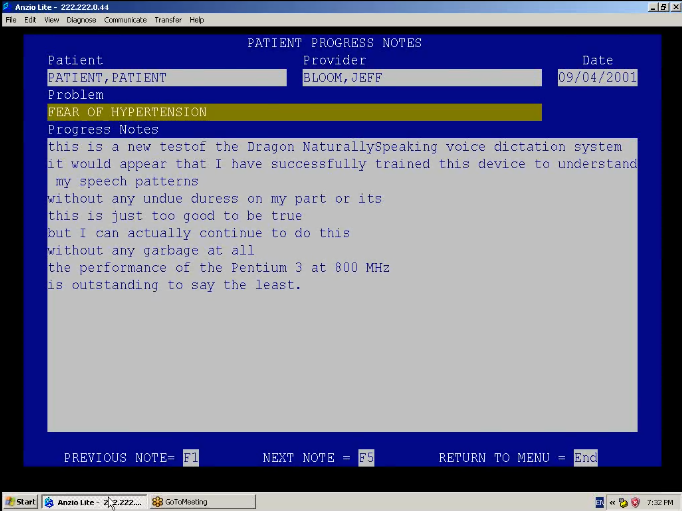The height and width of the screenshot is (511, 682).
Task: Click the first progress note line about Dragon NaturallySpeaking
Action: pos(335,147)
